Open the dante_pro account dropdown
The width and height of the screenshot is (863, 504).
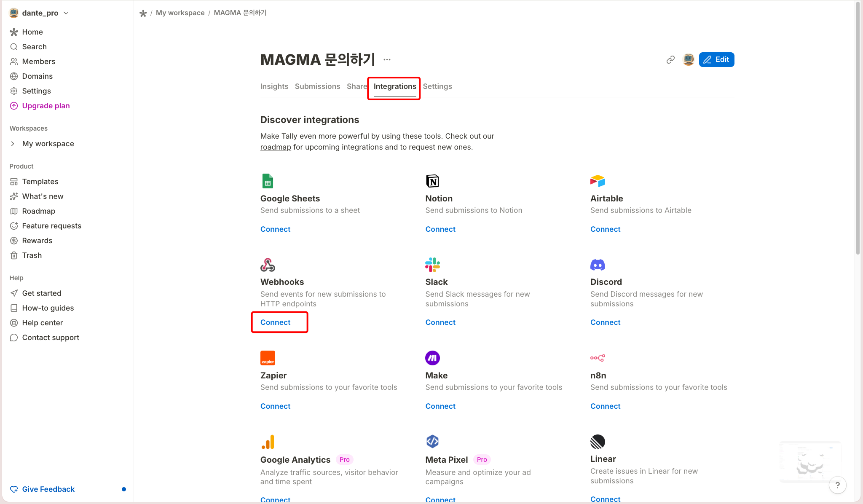[x=40, y=13]
